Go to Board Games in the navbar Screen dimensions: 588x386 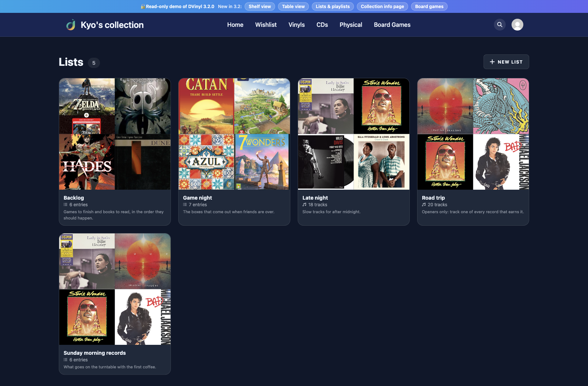click(392, 25)
